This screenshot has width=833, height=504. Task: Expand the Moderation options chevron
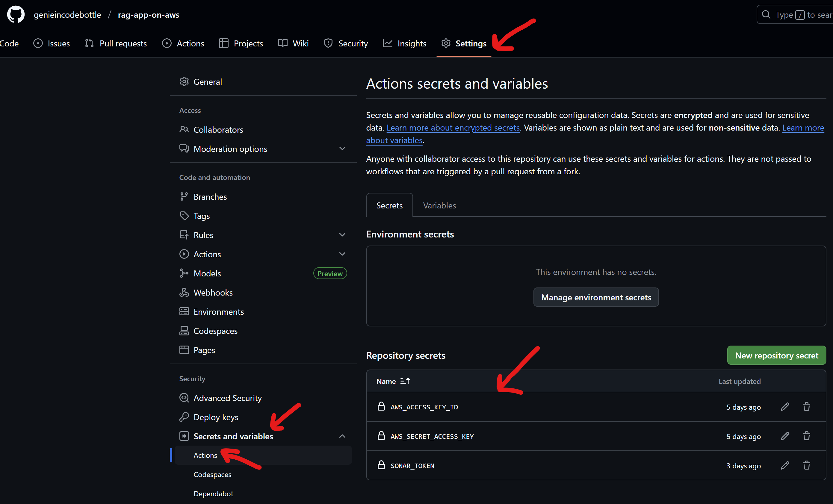click(342, 149)
